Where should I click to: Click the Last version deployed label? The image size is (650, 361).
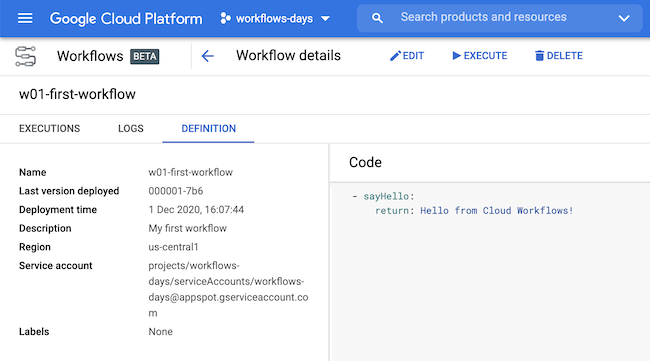pos(69,191)
